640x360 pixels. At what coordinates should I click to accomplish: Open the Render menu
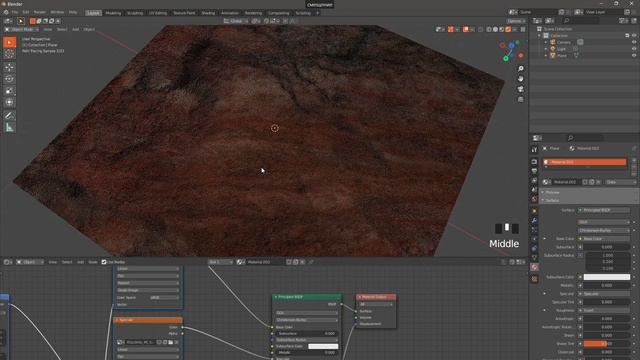click(40, 12)
